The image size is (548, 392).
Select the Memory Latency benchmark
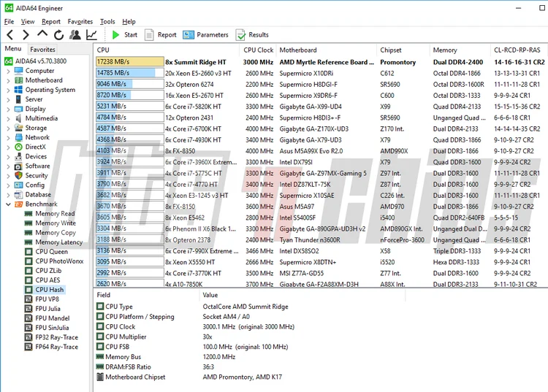pos(58,242)
